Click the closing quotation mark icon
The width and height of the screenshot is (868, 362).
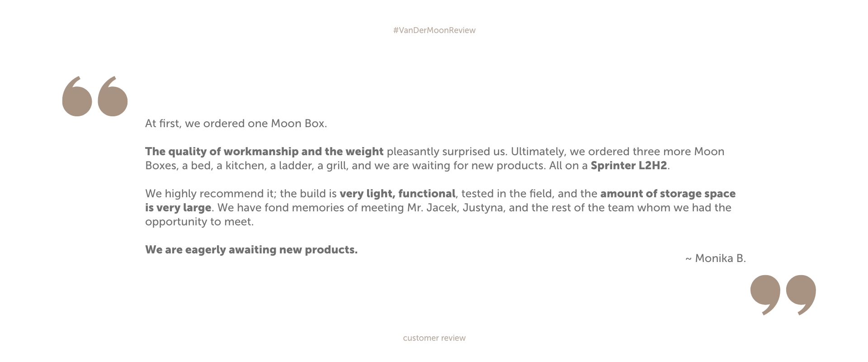pos(783,295)
